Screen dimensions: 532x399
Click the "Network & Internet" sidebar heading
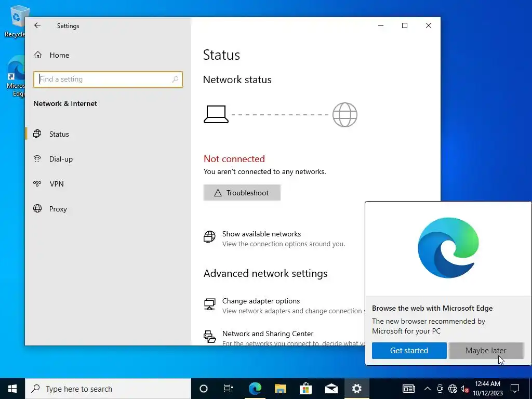click(65, 103)
